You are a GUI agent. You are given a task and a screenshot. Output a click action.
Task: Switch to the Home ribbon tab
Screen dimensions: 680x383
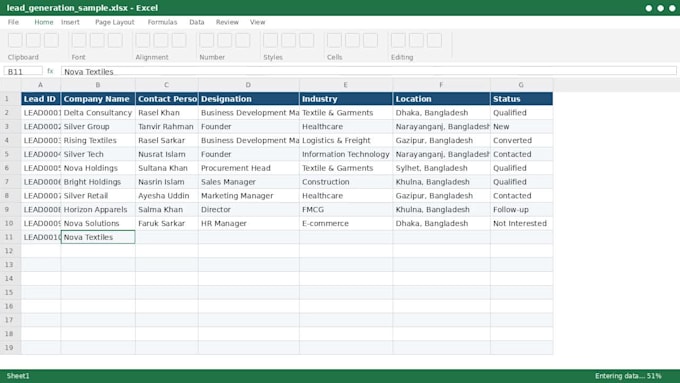44,22
